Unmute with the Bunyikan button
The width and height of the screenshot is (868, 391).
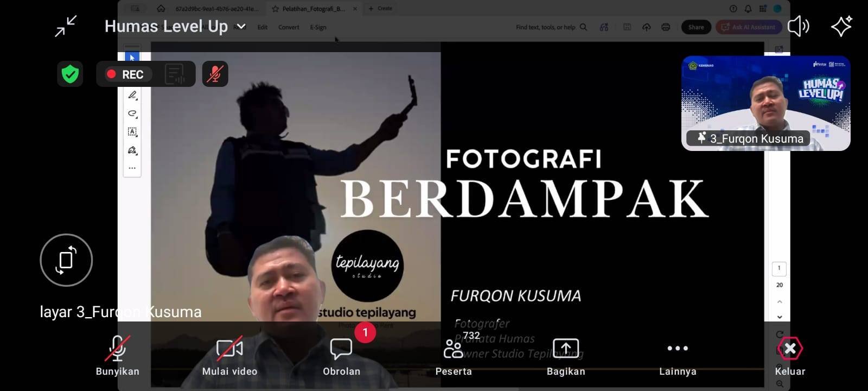pyautogui.click(x=118, y=356)
